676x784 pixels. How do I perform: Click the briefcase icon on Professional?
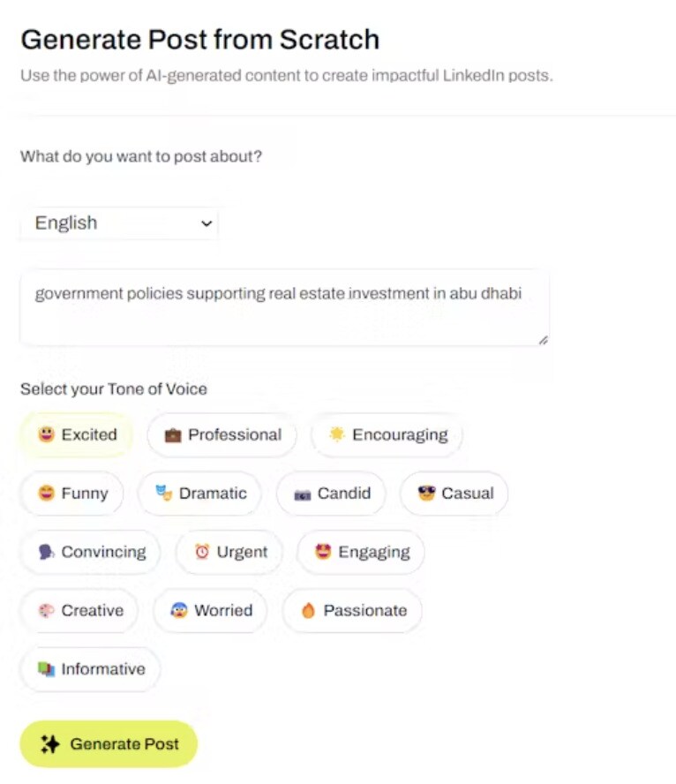(173, 435)
